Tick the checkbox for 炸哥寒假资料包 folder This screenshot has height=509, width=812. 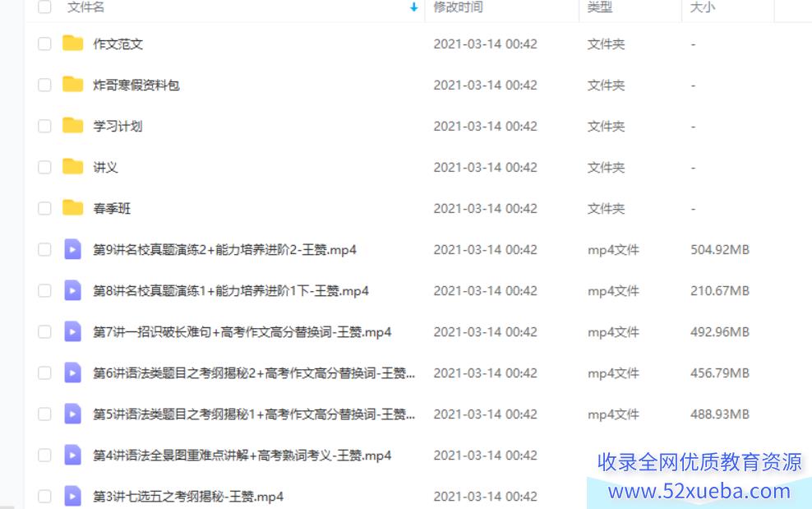[x=44, y=85]
